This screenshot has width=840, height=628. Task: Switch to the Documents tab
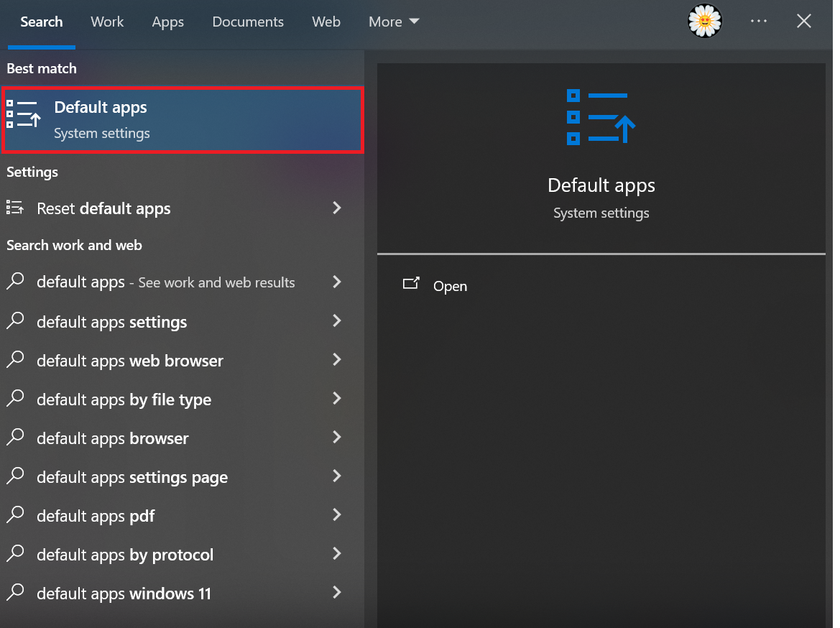pyautogui.click(x=248, y=22)
